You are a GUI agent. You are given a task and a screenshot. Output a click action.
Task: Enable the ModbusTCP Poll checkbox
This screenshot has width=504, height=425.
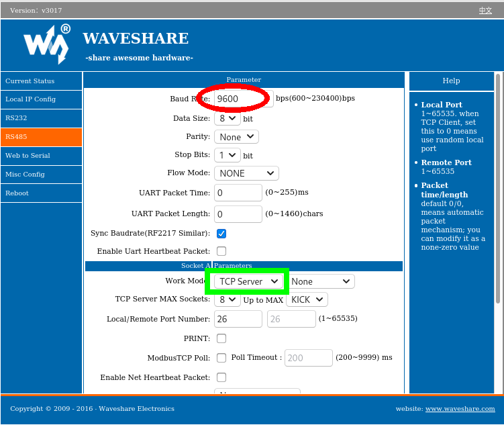(221, 358)
